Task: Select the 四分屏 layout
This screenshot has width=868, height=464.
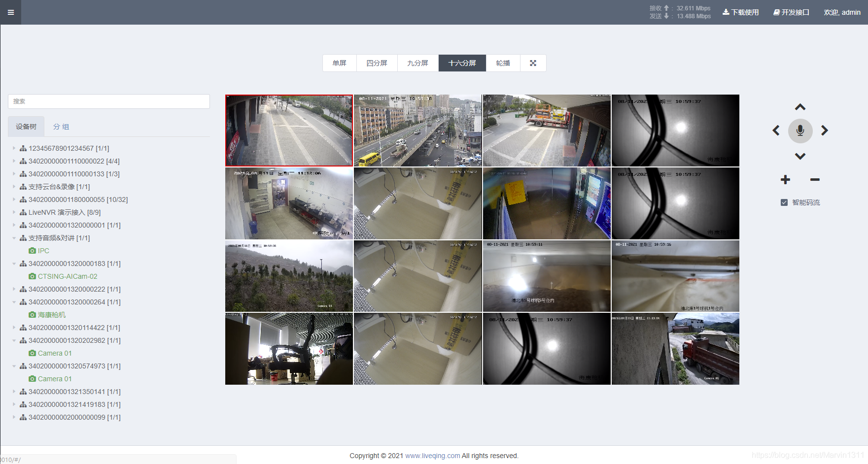Action: (377, 63)
